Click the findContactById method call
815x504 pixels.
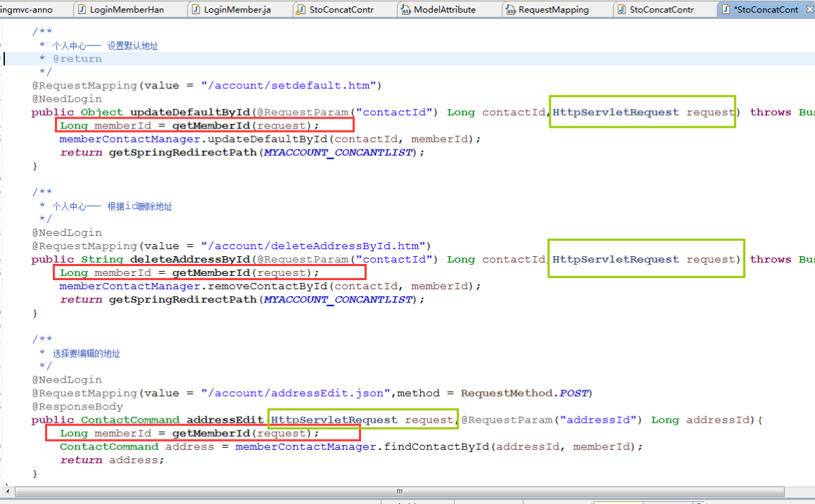436,447
